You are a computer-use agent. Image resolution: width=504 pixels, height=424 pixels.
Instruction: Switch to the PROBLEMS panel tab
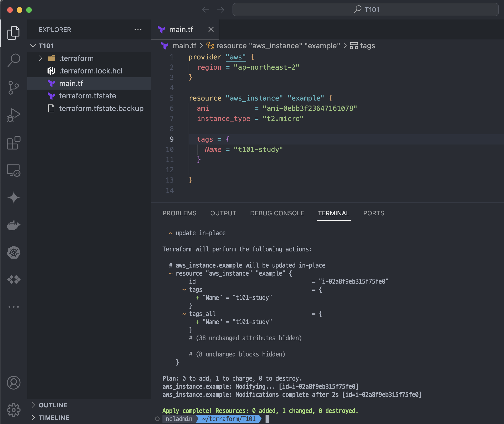point(179,213)
